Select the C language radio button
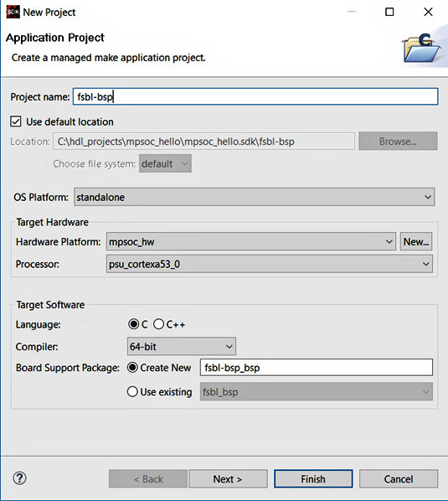The height and width of the screenshot is (501, 448). (133, 324)
